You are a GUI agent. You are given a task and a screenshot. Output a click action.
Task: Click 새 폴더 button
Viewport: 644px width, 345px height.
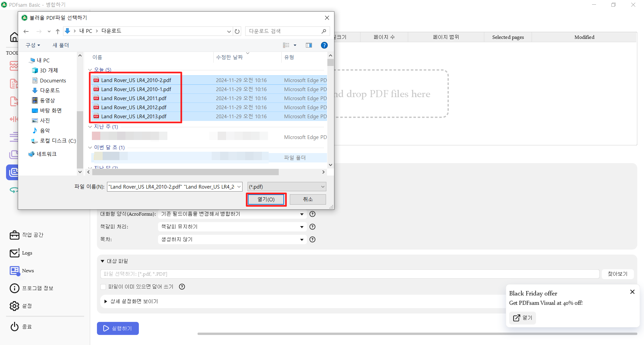61,45
